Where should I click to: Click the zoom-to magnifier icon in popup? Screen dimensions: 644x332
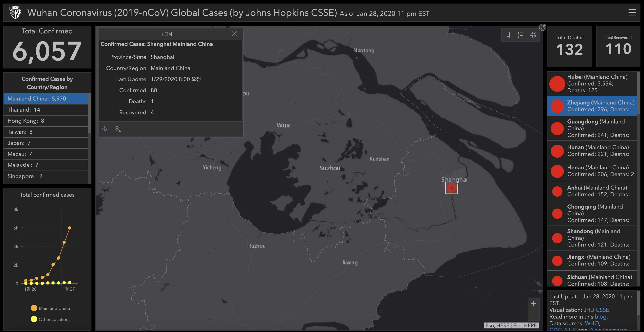click(x=118, y=129)
